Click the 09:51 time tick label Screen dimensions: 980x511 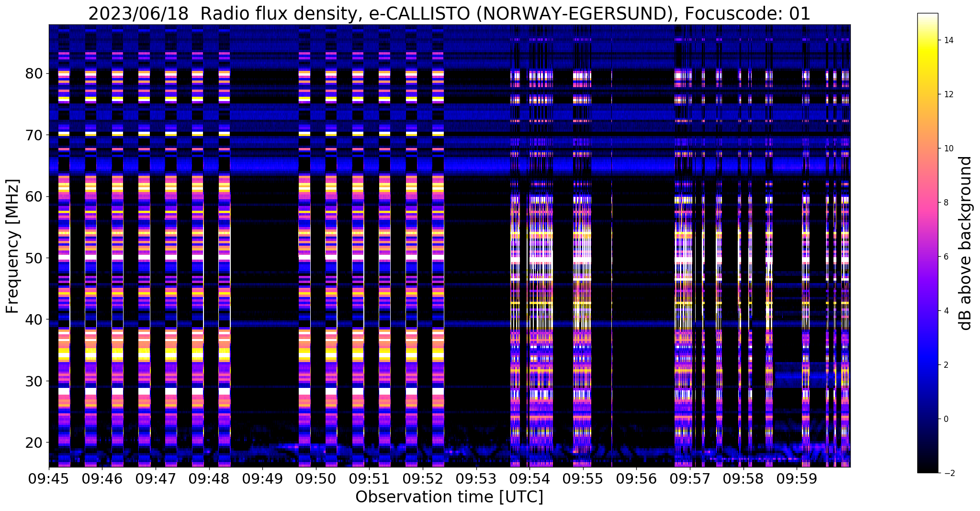(370, 479)
